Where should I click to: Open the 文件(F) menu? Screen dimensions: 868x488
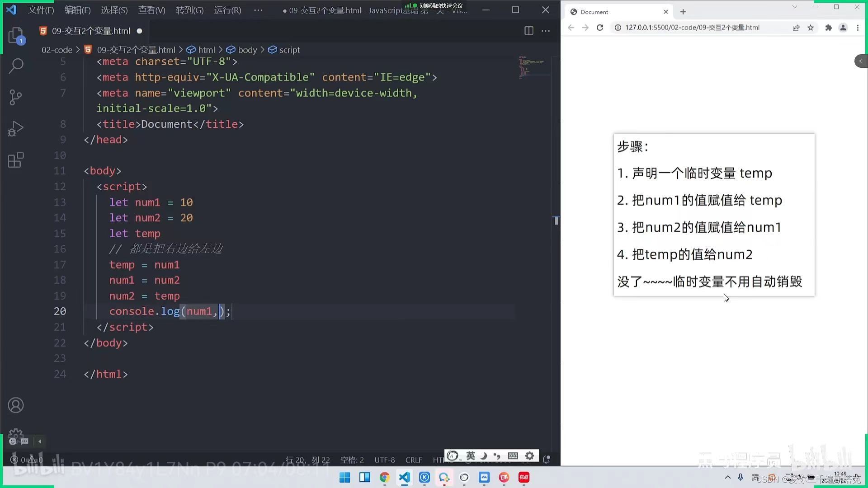click(41, 10)
